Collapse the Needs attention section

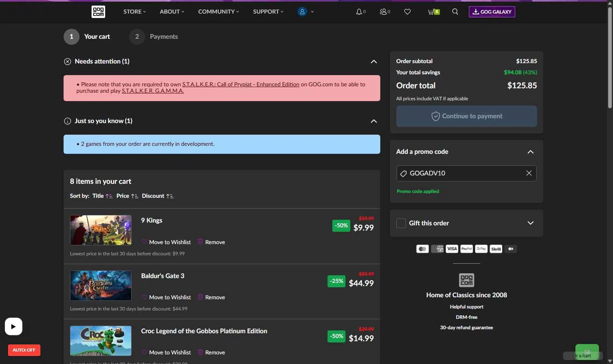point(374,62)
